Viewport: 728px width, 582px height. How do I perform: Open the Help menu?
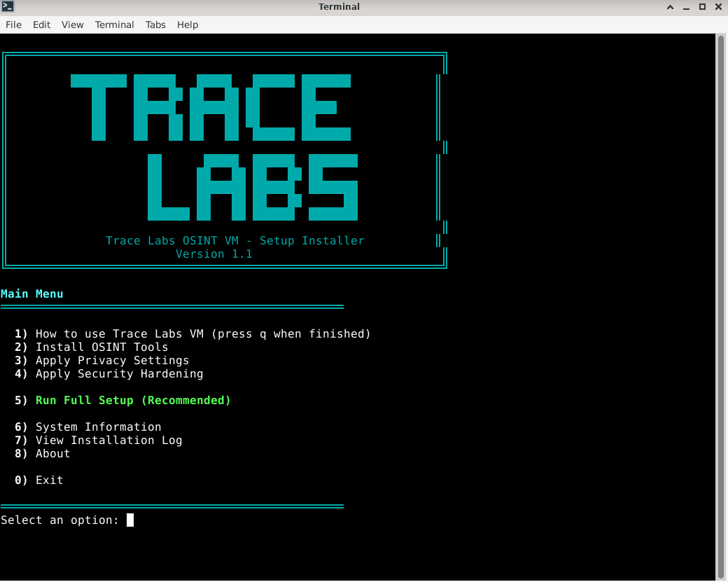coord(188,25)
